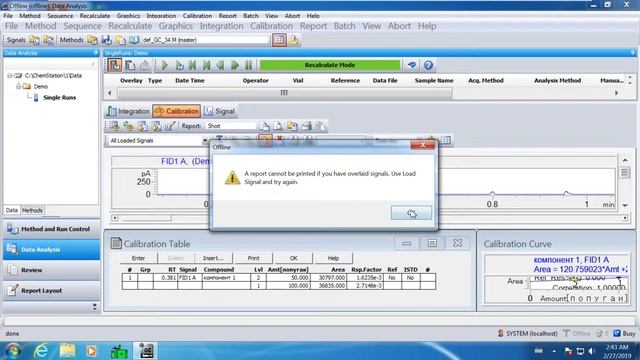Viewport: 640px width, 360px height.
Task: Click the Insert... button in Calibration Table
Action: point(213,258)
